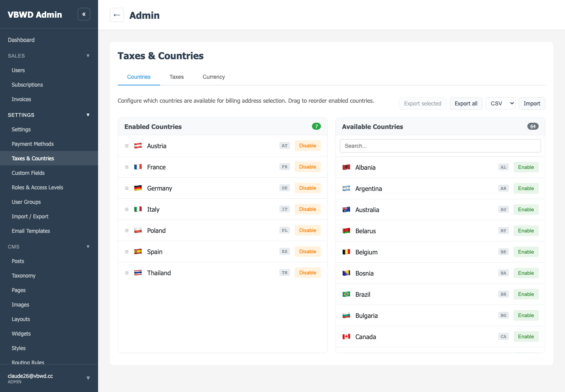Click the France flag icon
The width and height of the screenshot is (565, 392).
[x=138, y=167]
